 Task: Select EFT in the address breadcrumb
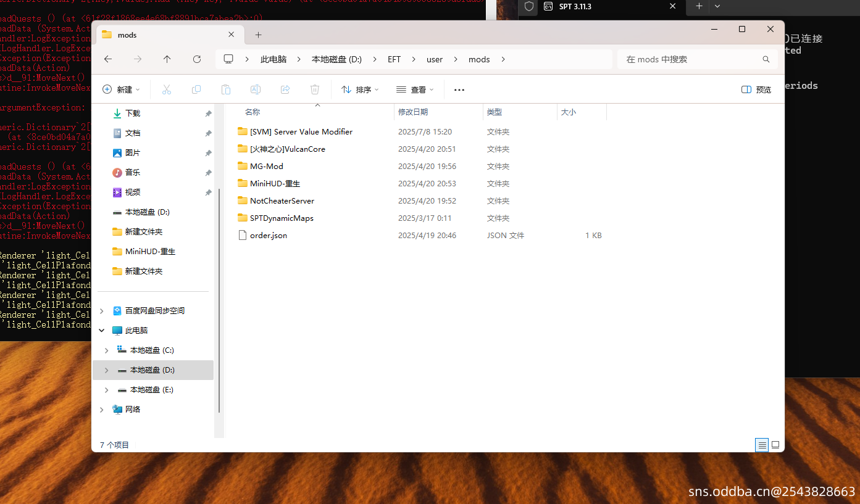tap(395, 59)
